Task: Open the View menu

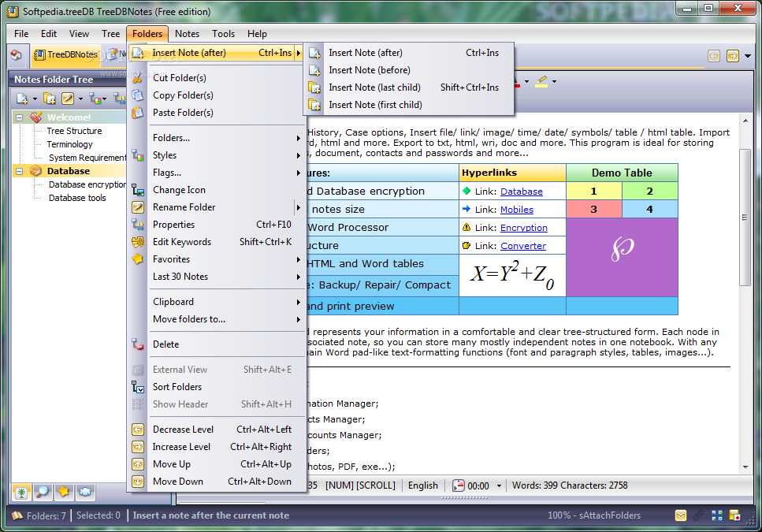Action: point(79,34)
